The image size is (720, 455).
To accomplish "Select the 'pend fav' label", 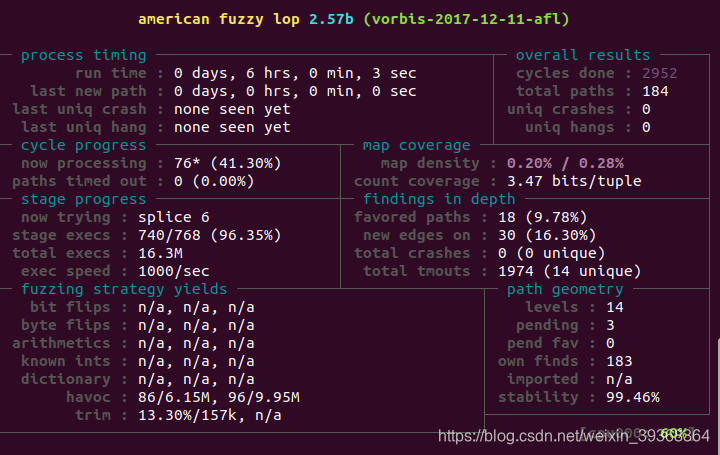I will tap(543, 343).
